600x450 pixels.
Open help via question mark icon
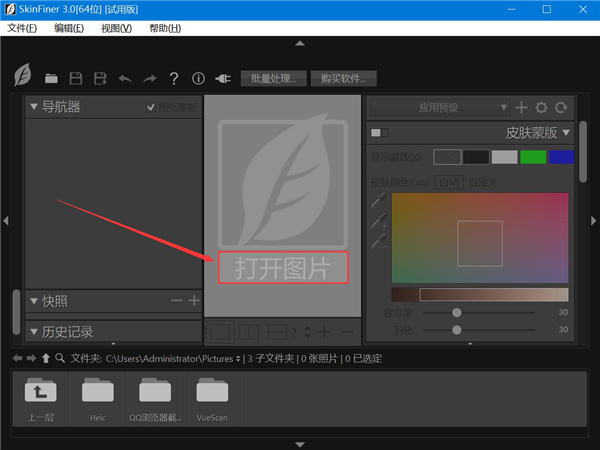tap(173, 78)
